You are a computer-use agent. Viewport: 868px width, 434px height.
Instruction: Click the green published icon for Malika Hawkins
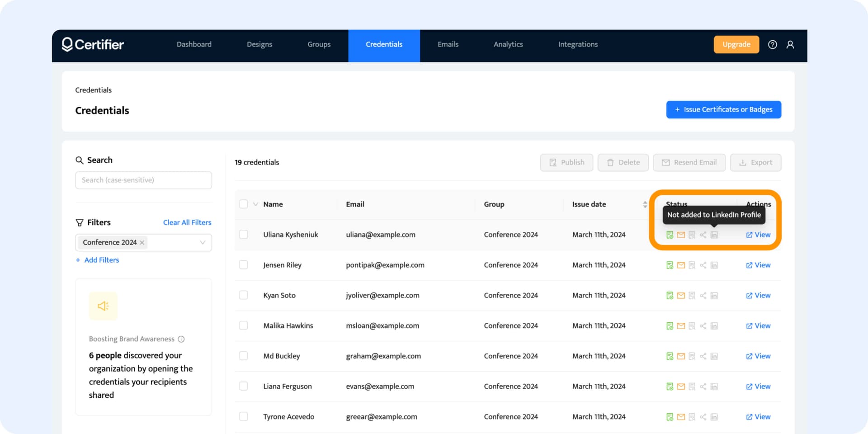point(670,326)
